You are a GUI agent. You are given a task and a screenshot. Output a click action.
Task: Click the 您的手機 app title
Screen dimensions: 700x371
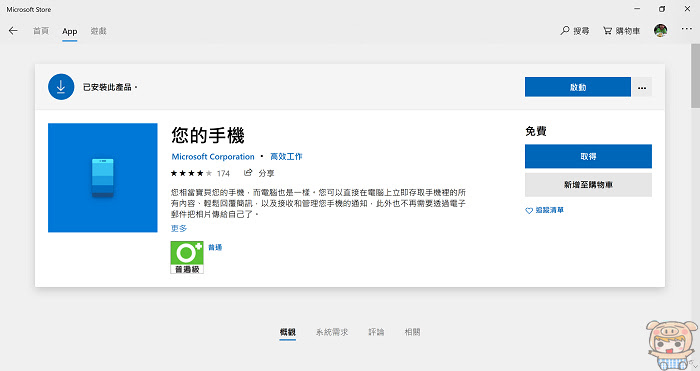(208, 135)
